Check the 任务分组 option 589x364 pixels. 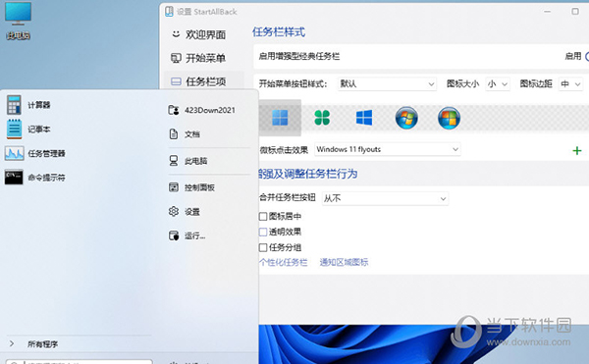point(263,247)
